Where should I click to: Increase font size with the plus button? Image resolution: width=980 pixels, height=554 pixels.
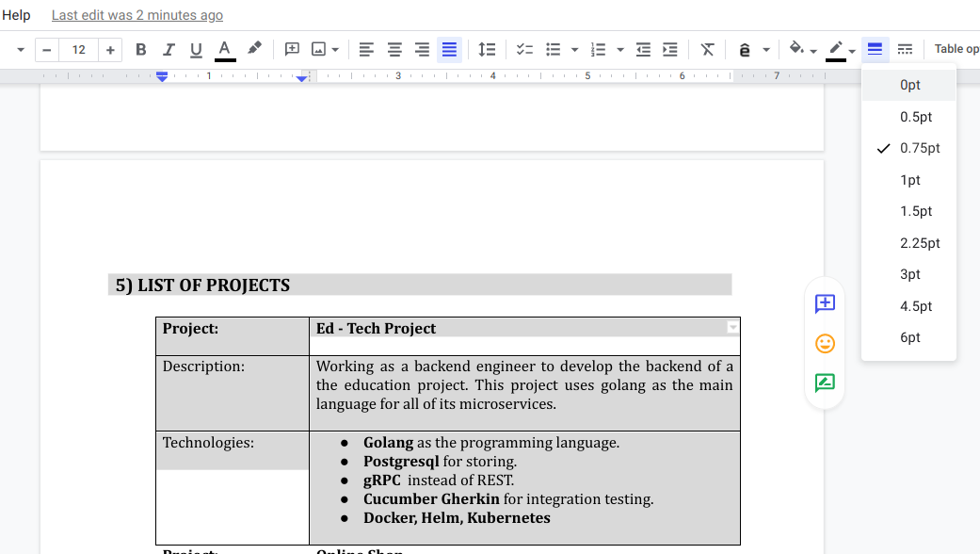coord(110,49)
